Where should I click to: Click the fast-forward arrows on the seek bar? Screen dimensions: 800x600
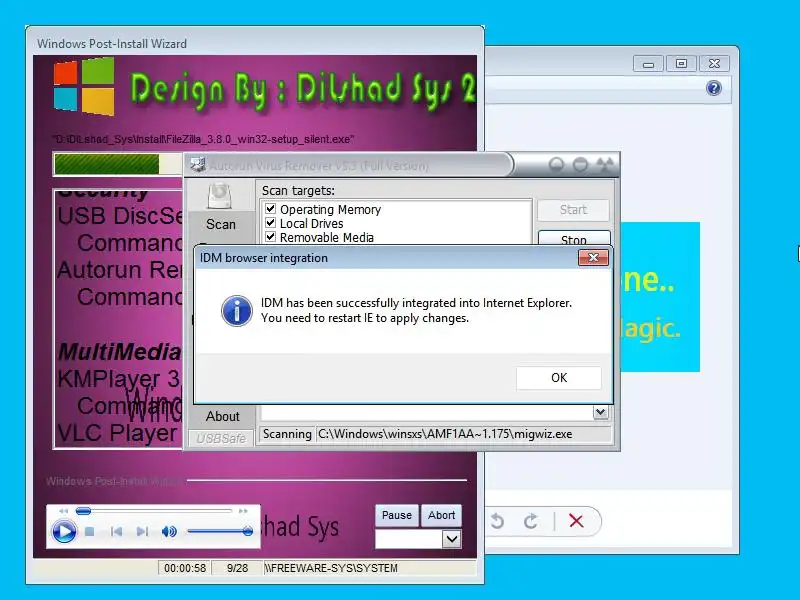tap(243, 511)
